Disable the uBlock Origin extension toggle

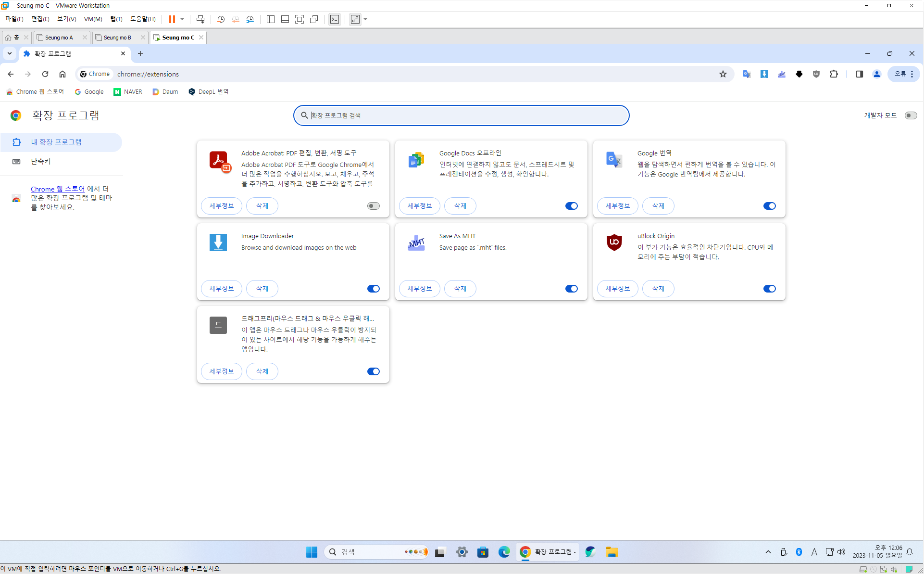(x=769, y=289)
